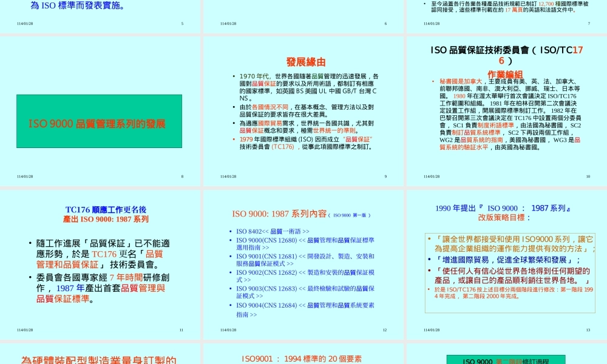This screenshot has width=607, height=364.
Task: Click the page number 9 on the slide
Action: click(x=385, y=177)
